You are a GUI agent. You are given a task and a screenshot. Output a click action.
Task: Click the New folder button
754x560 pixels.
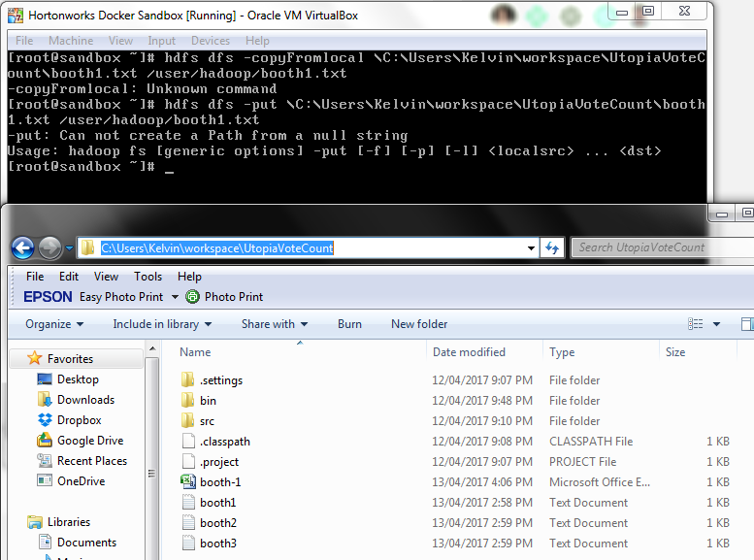point(419,324)
